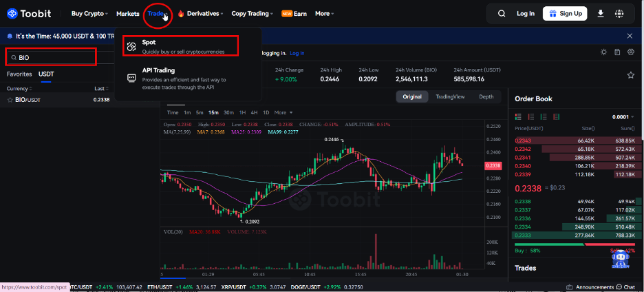Favorite the pair using the header star

tap(630, 74)
